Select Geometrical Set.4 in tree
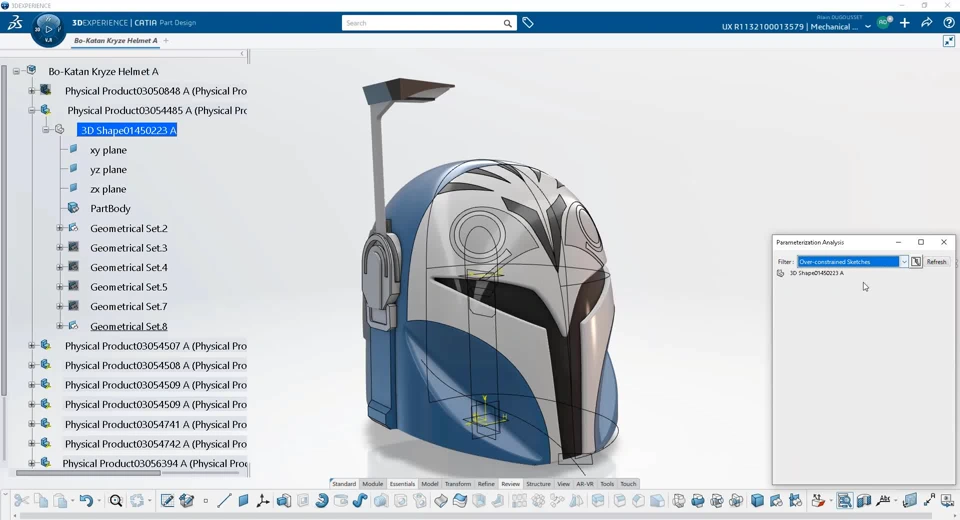 (129, 267)
